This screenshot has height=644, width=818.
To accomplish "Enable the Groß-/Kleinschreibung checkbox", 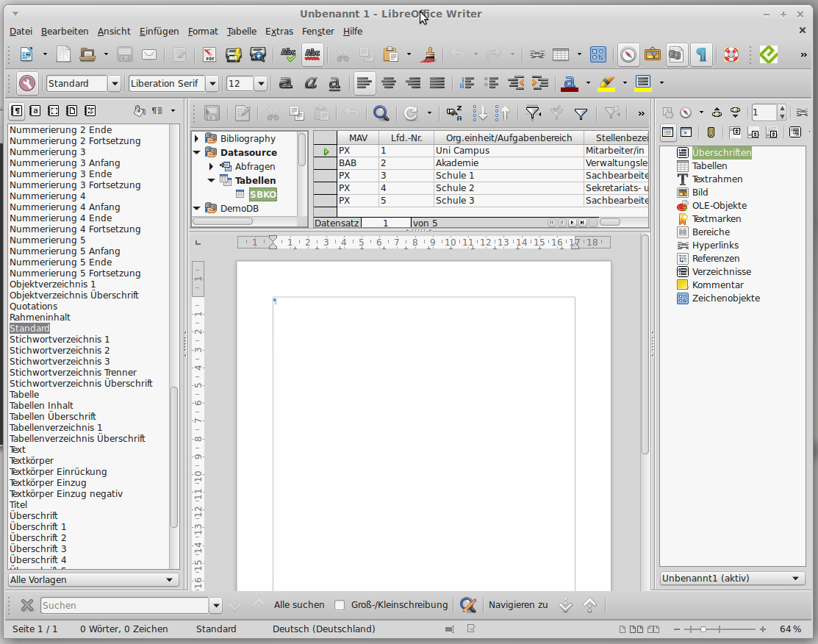I will coord(340,605).
